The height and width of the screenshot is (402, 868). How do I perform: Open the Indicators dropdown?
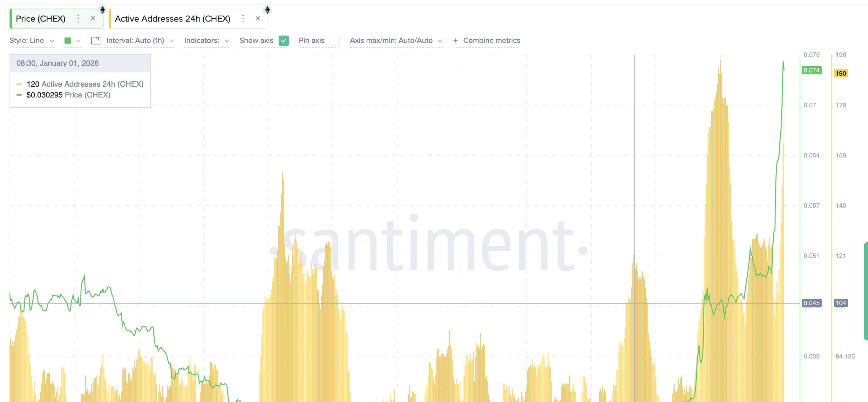point(206,40)
